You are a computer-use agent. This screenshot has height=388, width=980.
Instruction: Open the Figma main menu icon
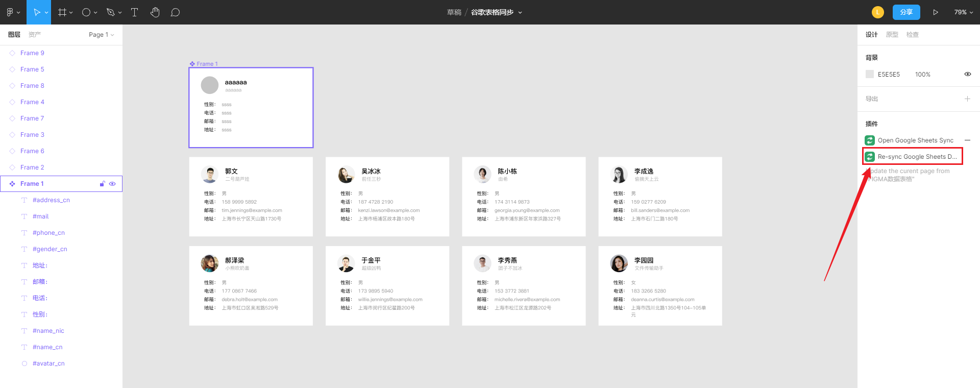point(10,12)
